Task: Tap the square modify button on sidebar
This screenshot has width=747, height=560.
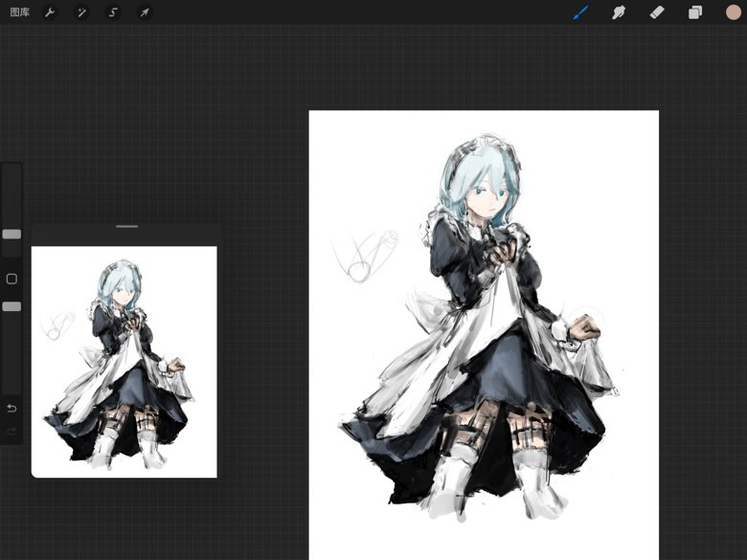Action: point(11,280)
